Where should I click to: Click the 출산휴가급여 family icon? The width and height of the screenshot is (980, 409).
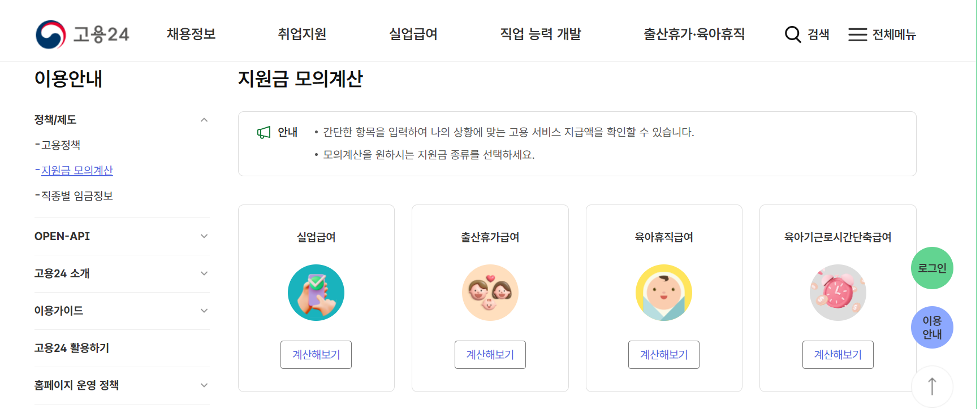[490, 292]
